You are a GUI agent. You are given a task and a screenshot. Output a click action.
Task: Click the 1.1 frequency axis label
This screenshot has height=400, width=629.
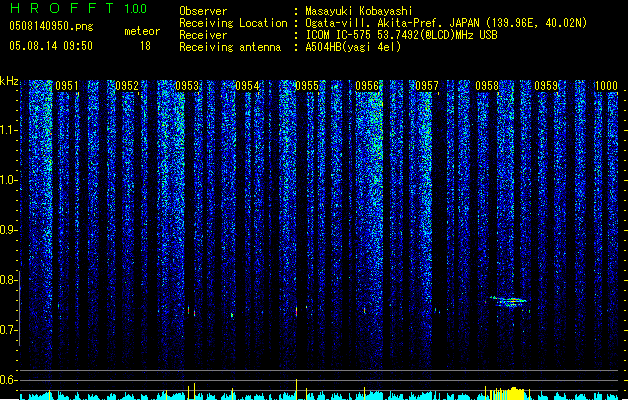8,130
